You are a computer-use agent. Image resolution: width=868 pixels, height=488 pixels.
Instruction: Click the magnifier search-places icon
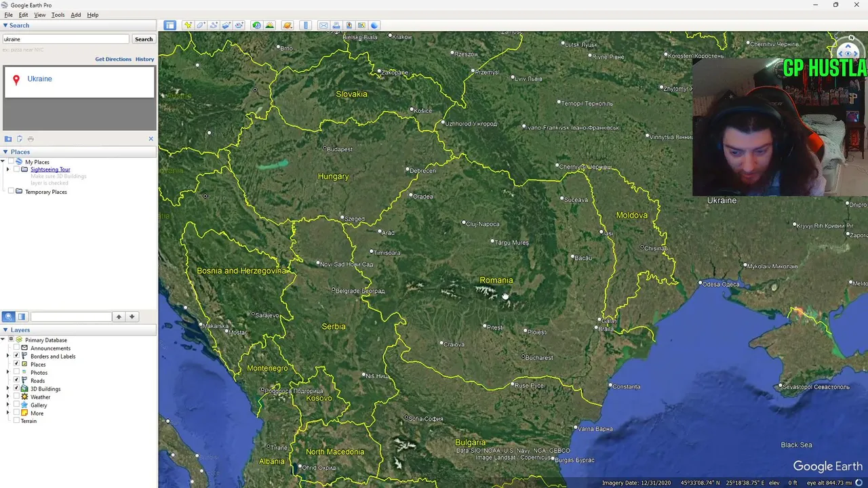[8, 317]
